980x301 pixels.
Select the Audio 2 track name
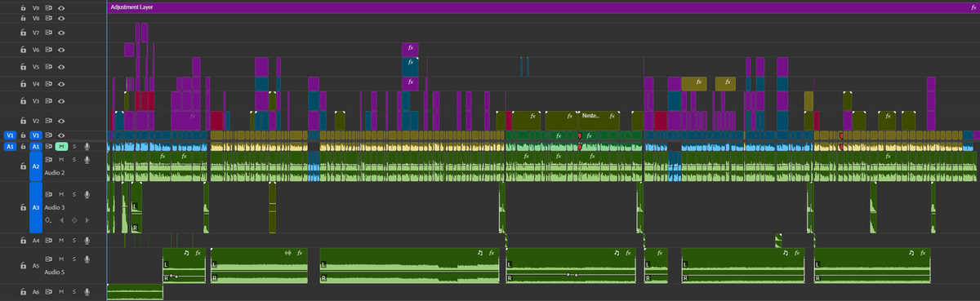pyautogui.click(x=55, y=173)
